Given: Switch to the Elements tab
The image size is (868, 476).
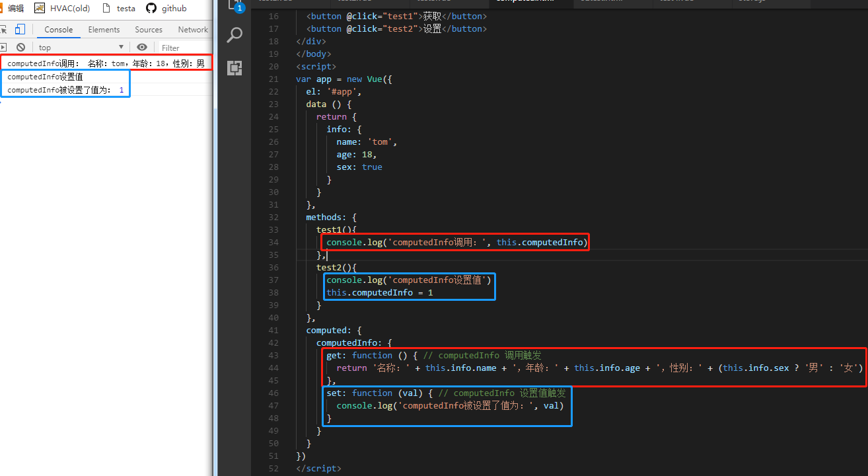Looking at the screenshot, I should pyautogui.click(x=104, y=30).
